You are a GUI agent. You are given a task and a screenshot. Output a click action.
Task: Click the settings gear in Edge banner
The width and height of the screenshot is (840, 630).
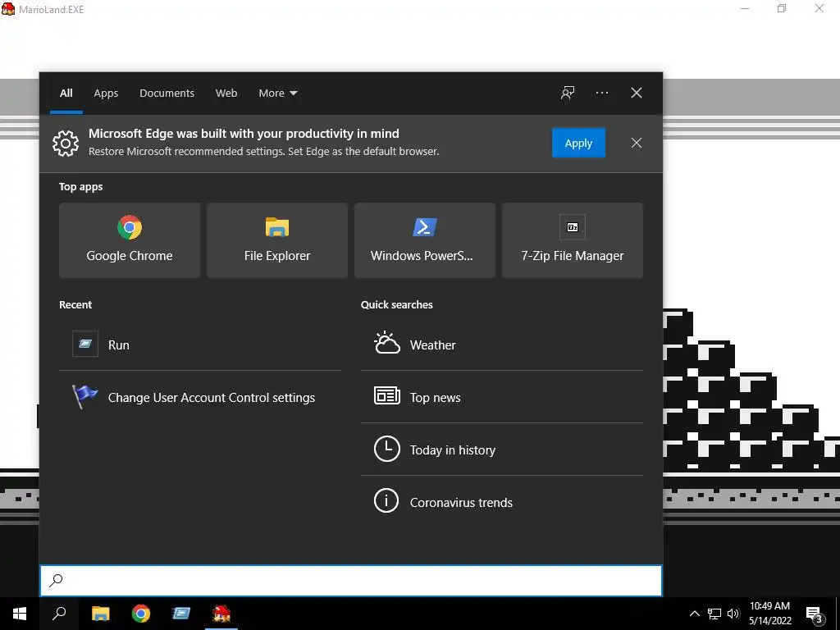pyautogui.click(x=66, y=143)
